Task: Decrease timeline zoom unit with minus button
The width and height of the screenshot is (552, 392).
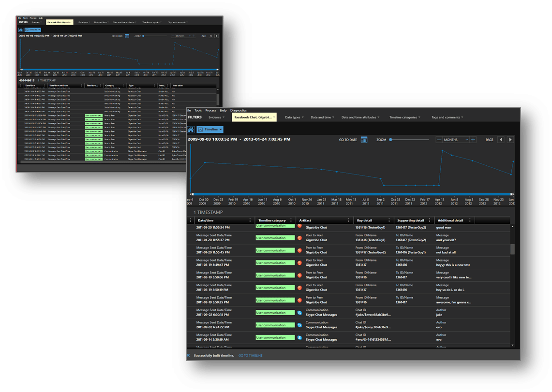Action: 439,140
